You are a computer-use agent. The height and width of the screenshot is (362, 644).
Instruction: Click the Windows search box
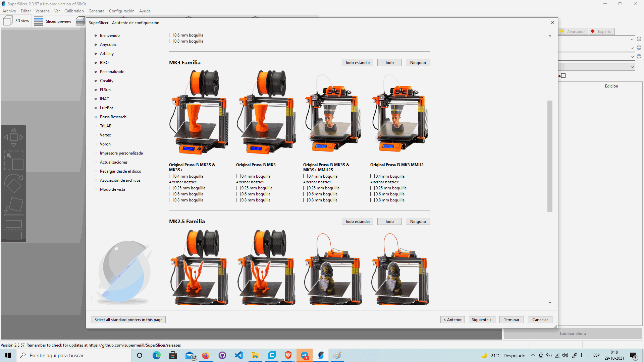pos(74,355)
